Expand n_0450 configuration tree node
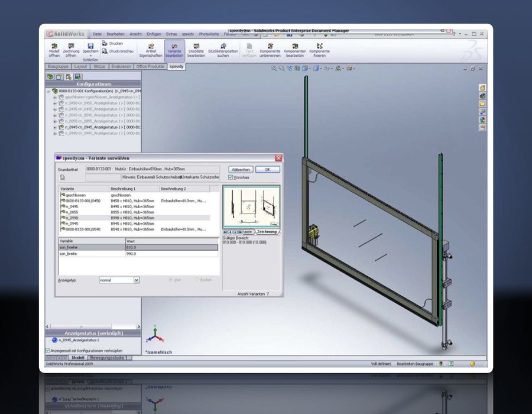Image resolution: width=532 pixels, height=414 pixels. pos(55,103)
